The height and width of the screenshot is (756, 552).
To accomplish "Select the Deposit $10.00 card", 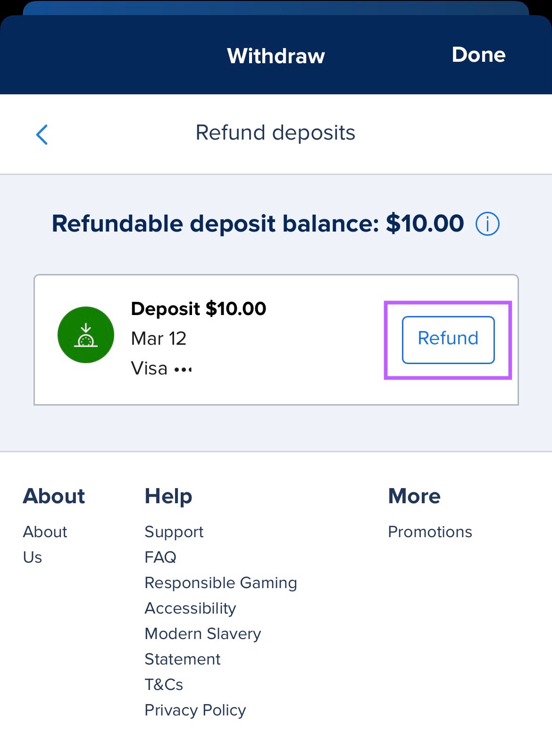I will pos(198,309).
